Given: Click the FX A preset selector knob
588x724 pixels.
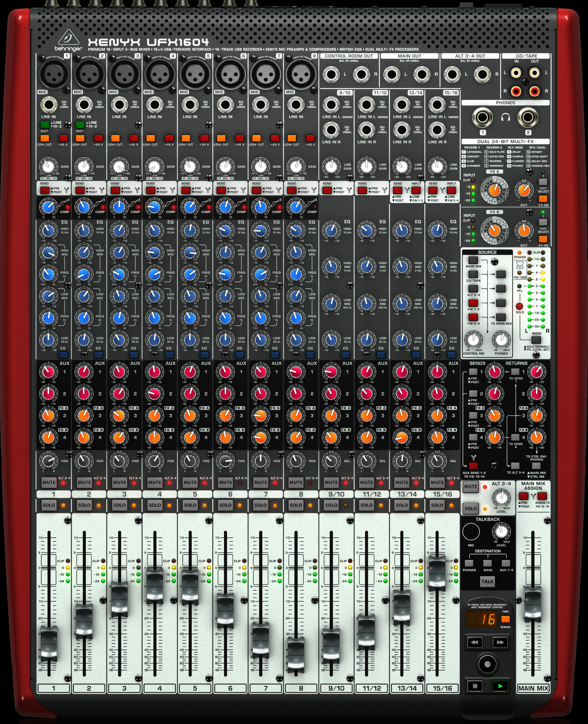Looking at the screenshot, I should tap(495, 190).
